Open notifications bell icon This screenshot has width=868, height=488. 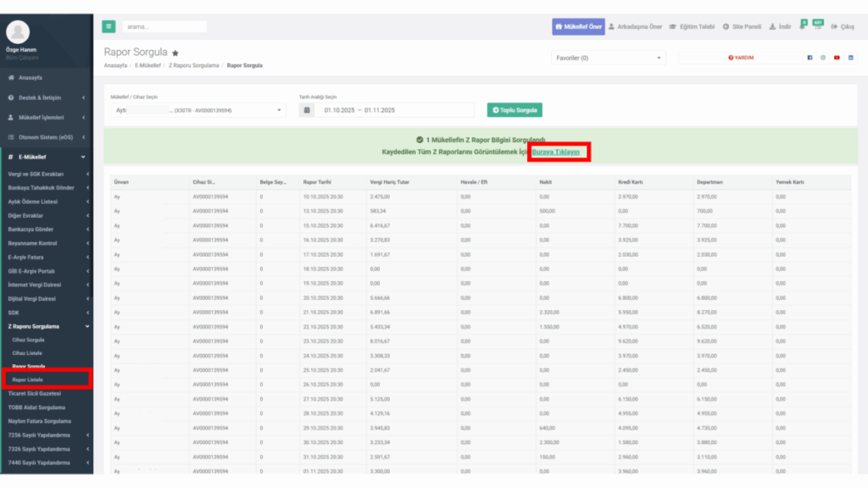[803, 25]
